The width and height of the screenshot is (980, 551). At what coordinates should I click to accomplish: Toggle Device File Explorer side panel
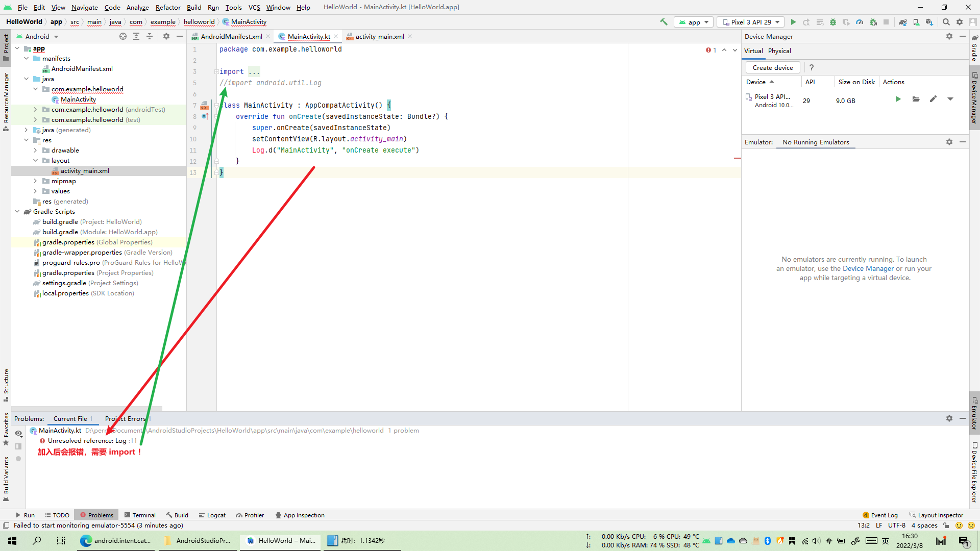tap(974, 472)
